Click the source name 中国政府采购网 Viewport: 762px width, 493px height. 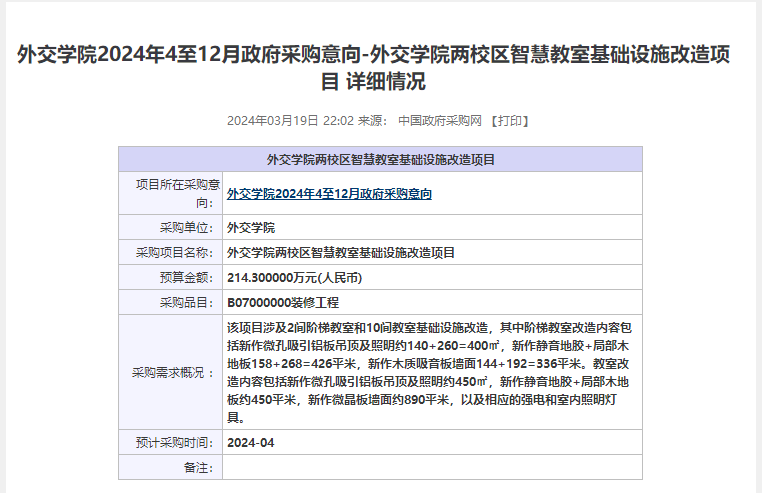pyautogui.click(x=440, y=121)
